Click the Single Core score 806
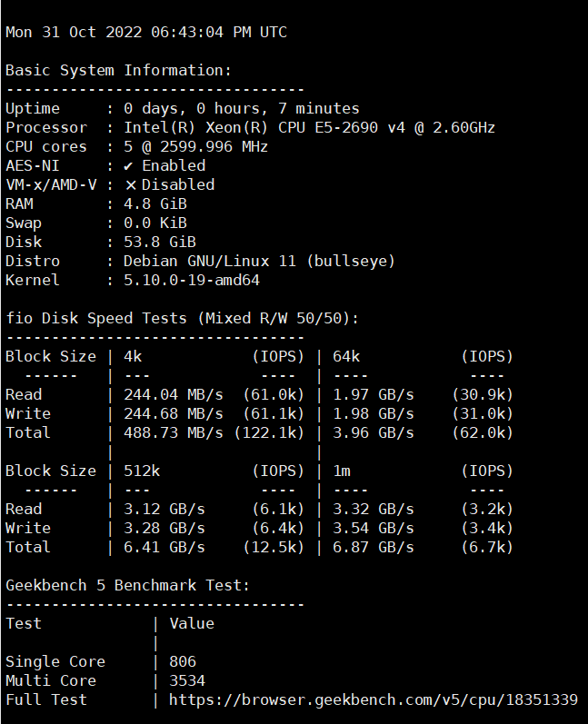This screenshot has width=588, height=724. pyautogui.click(x=183, y=661)
